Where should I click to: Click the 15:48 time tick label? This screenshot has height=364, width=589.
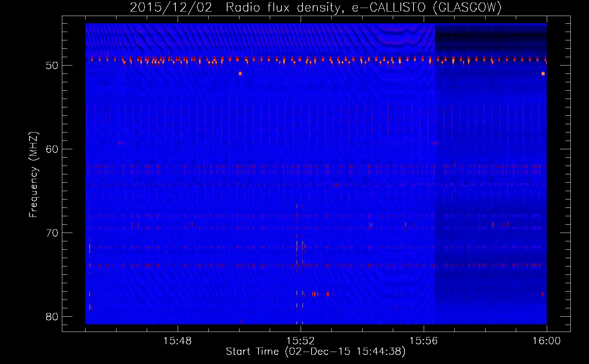pyautogui.click(x=178, y=341)
